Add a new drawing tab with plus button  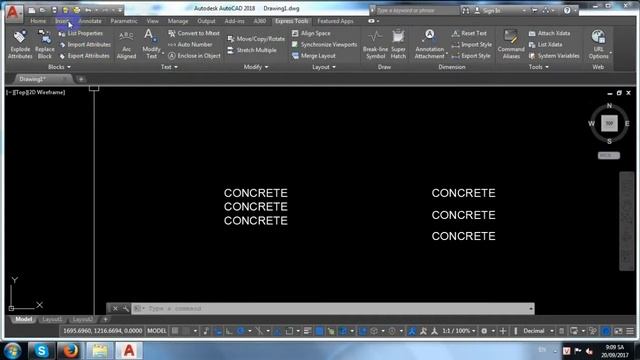click(81, 79)
